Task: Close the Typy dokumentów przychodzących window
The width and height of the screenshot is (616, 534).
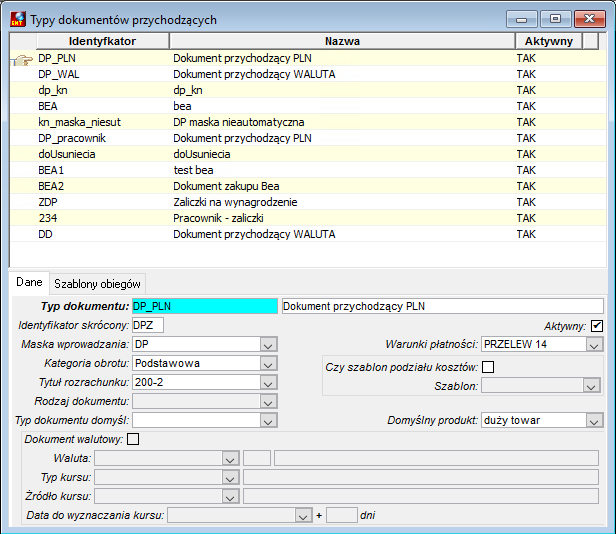Action: point(590,19)
